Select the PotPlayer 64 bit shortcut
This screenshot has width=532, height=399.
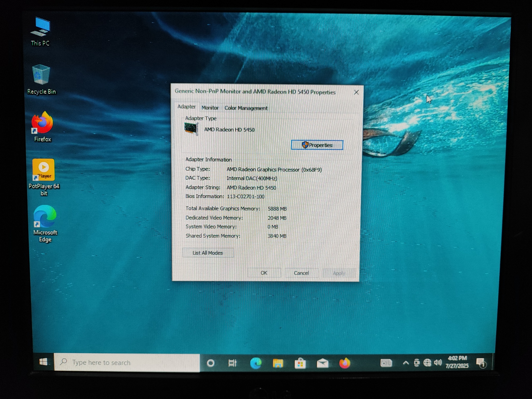click(x=44, y=177)
